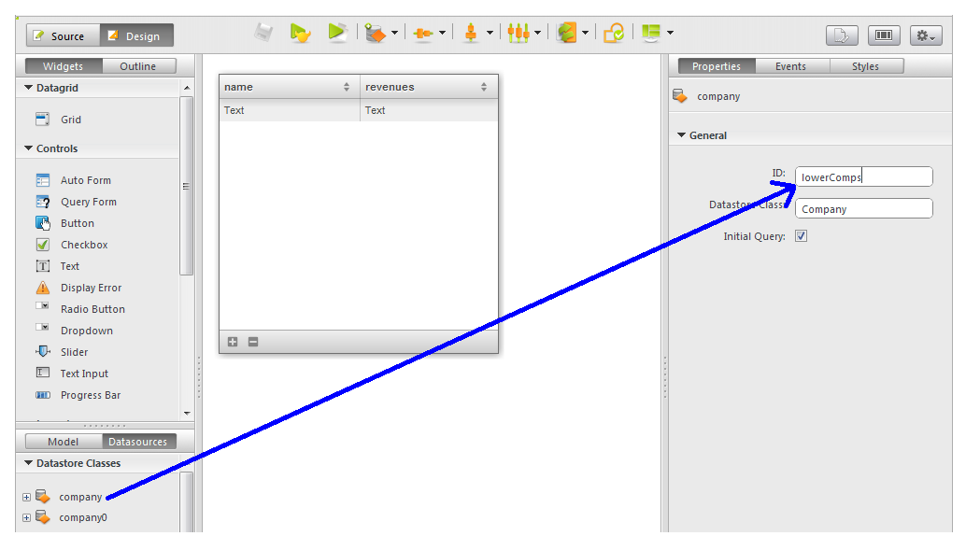Image resolution: width=980 pixels, height=550 pixels.
Task: Open the Outline tab
Action: point(138,66)
